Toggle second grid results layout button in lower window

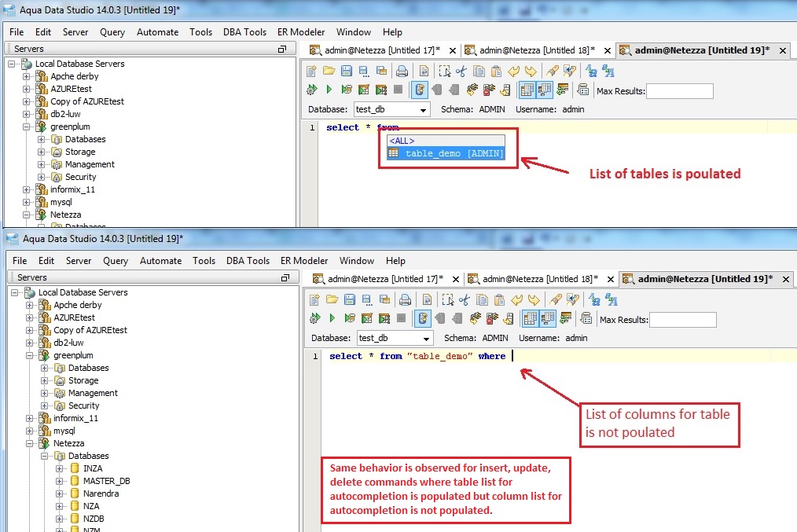click(547, 318)
